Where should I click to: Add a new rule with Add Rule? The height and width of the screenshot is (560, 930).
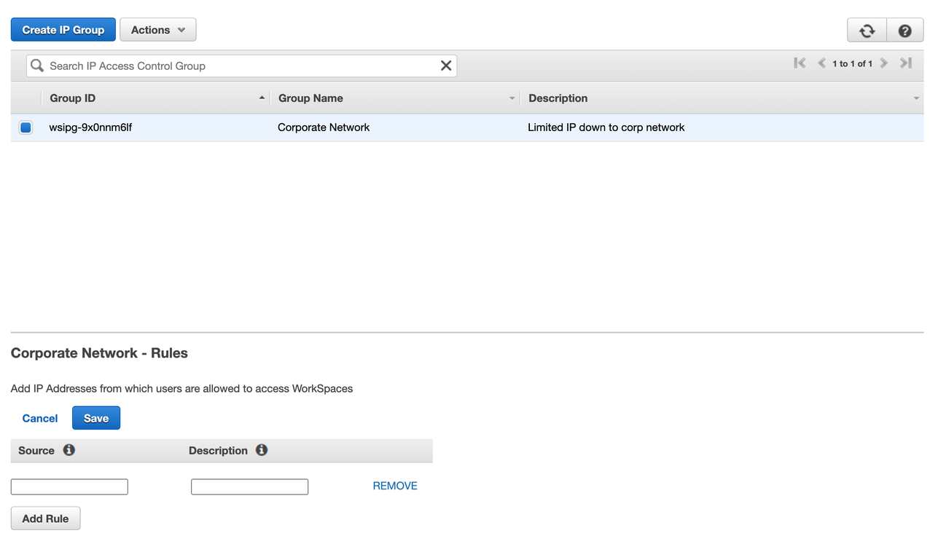tap(45, 518)
